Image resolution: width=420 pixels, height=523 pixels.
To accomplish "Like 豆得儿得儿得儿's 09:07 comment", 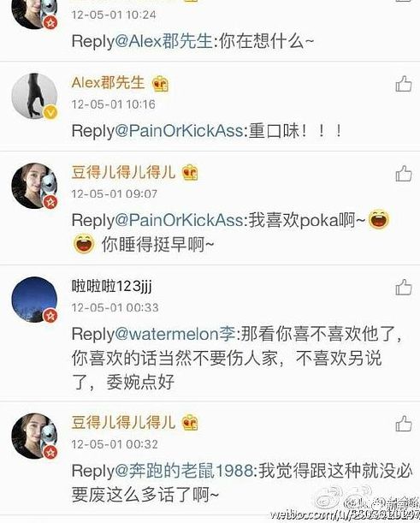I will click(404, 173).
